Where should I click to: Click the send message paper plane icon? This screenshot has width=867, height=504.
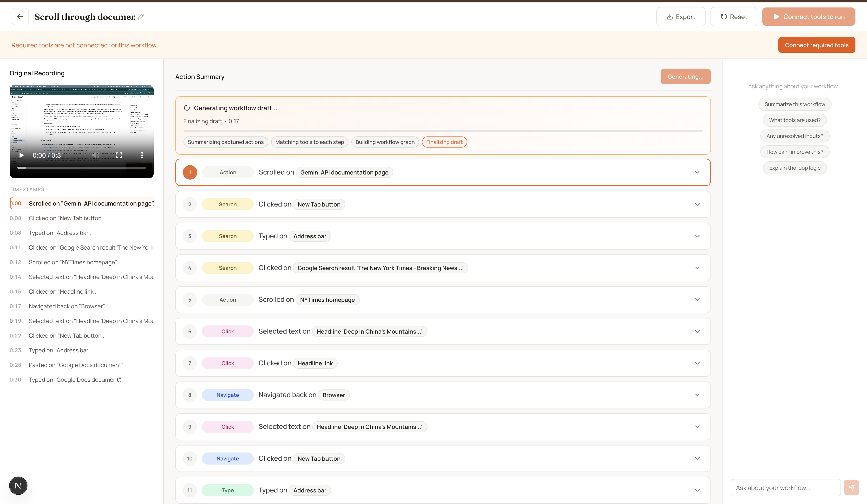[x=851, y=487]
